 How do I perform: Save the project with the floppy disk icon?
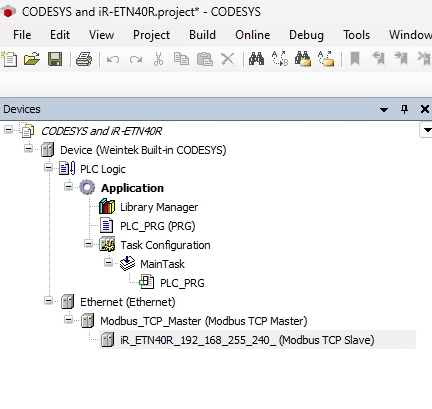[x=55, y=59]
